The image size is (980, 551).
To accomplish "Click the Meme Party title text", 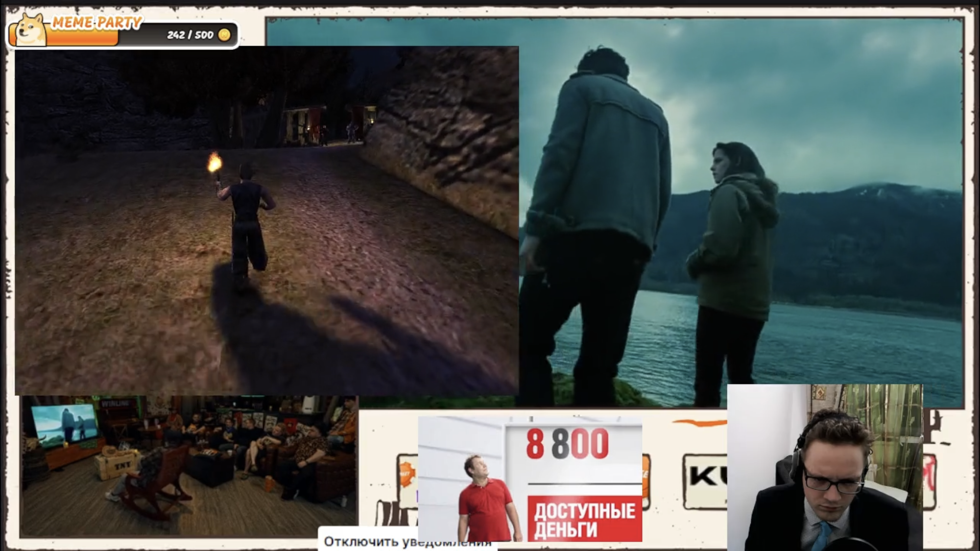I will point(97,22).
